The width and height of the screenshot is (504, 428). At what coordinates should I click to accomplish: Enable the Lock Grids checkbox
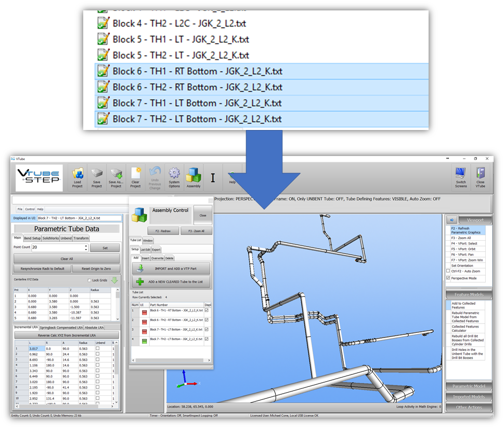click(x=88, y=280)
